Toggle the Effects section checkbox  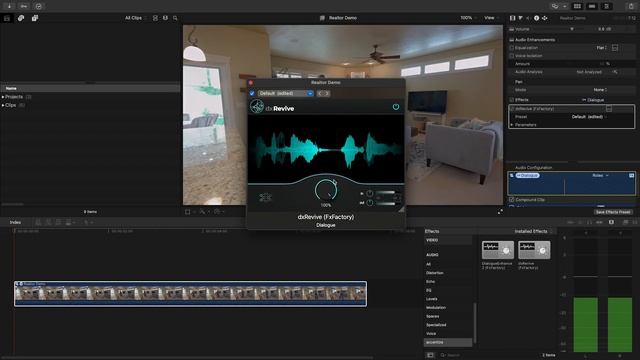click(x=511, y=100)
